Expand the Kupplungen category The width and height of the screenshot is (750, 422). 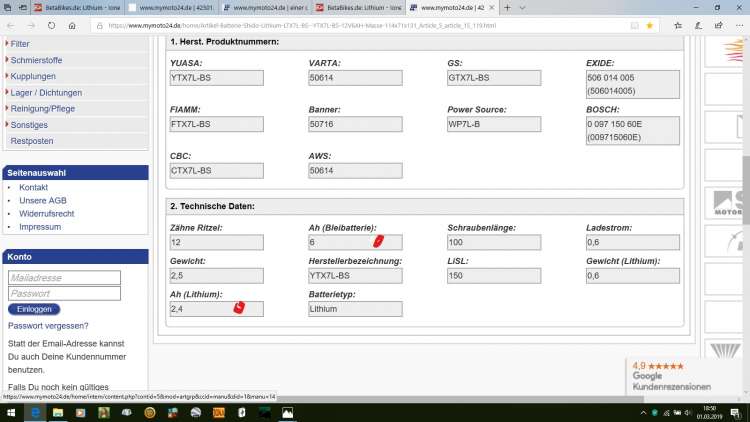tap(33, 76)
